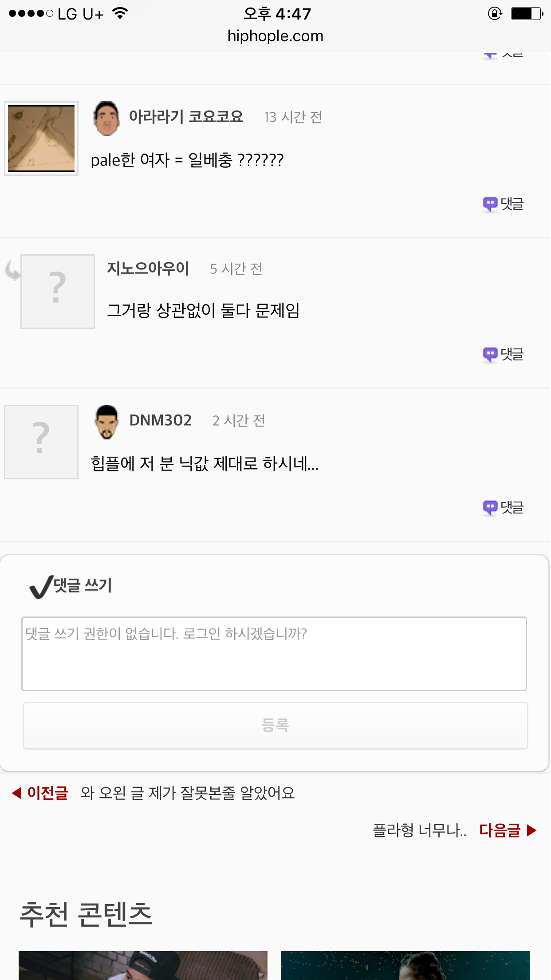This screenshot has width=551, height=980.
Task: Tap reply icon under DNM302's comment
Action: tap(503, 507)
